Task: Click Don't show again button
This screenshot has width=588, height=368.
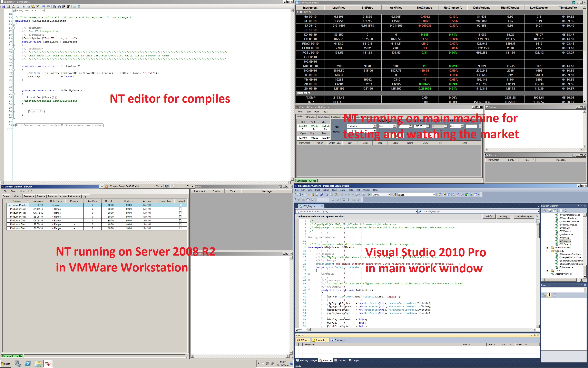Action: point(524,216)
